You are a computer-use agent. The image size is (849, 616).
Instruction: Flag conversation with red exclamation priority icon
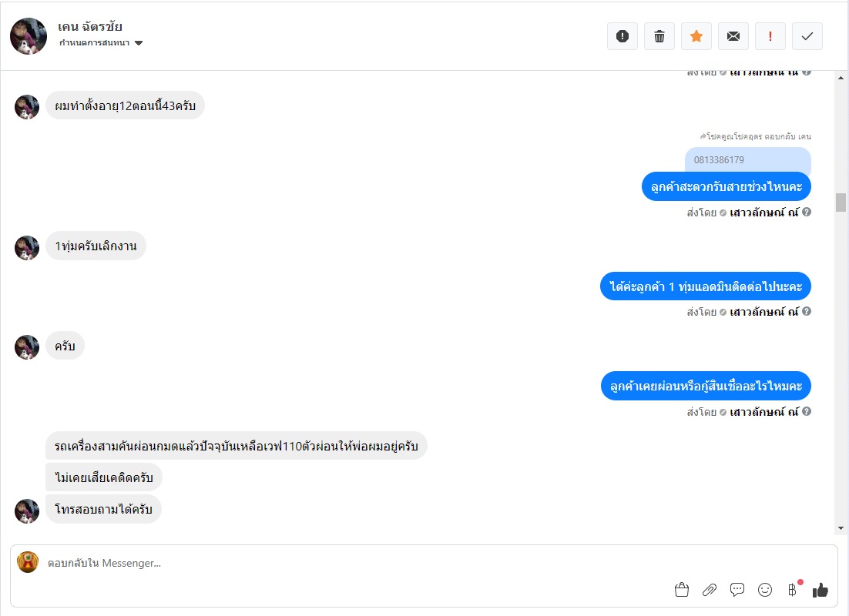point(770,36)
